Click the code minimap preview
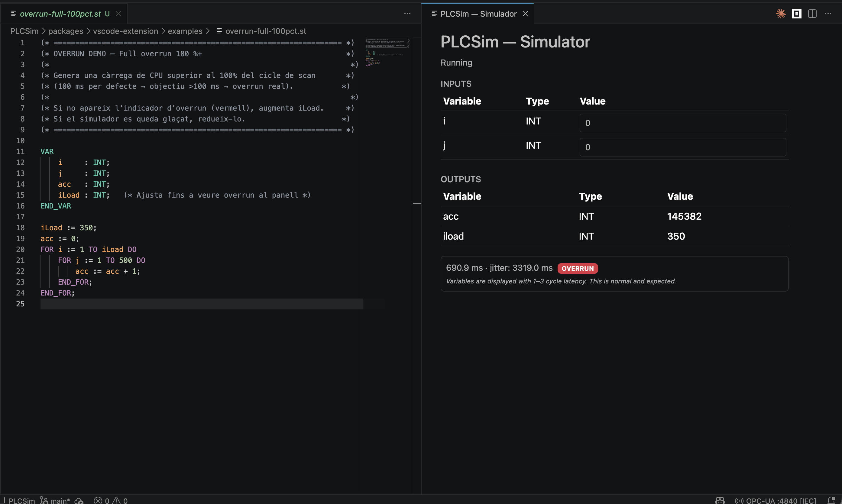This screenshot has width=842, height=504. click(x=387, y=52)
